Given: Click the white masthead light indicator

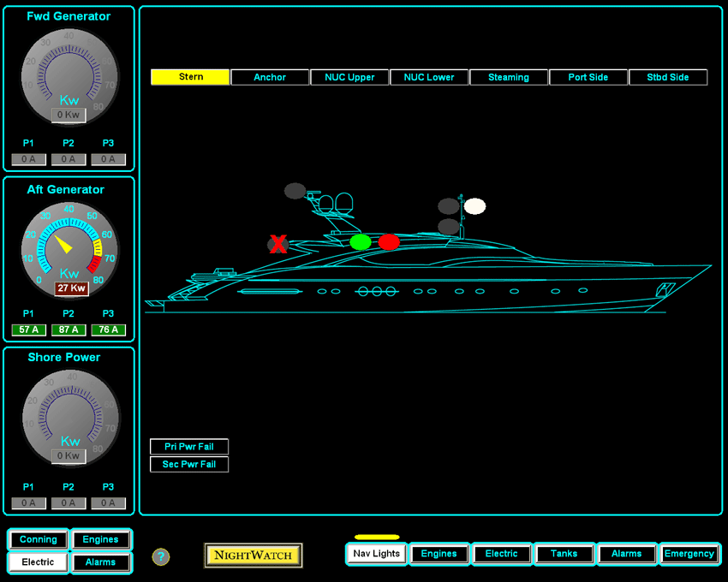Looking at the screenshot, I should (476, 205).
